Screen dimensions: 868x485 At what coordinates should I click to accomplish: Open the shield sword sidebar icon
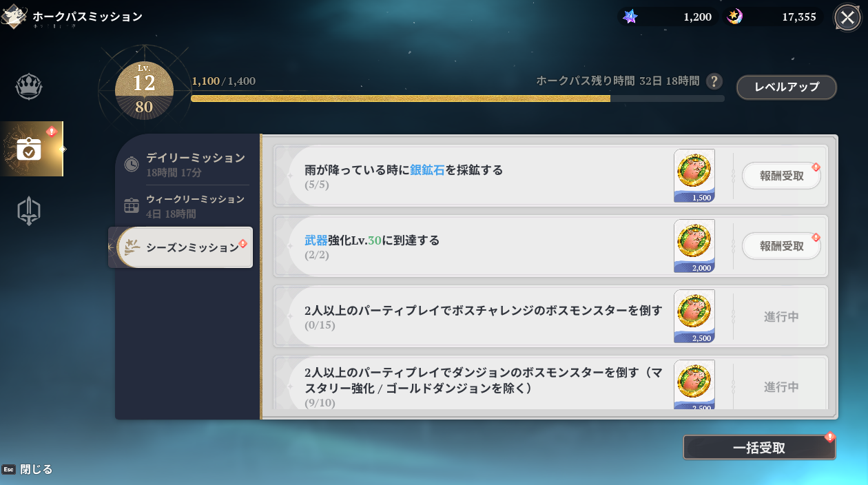click(x=29, y=211)
